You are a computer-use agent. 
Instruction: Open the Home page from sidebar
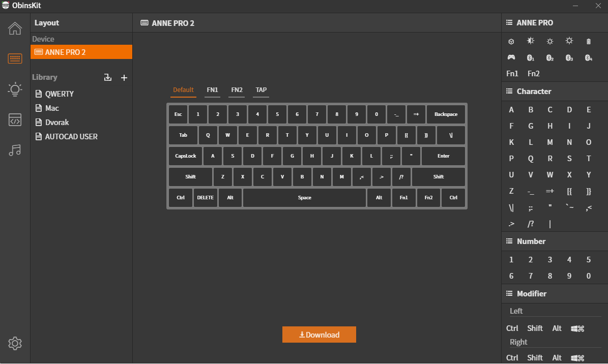15,28
